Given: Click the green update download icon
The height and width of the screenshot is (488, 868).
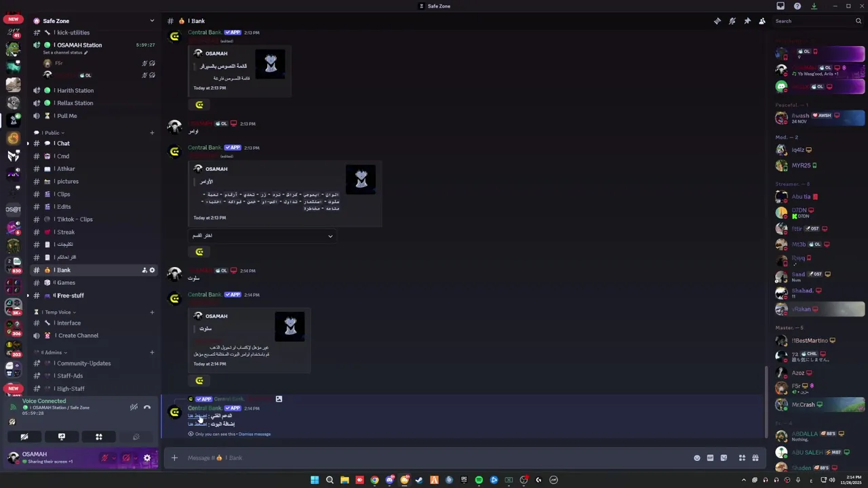Looking at the screenshot, I should pyautogui.click(x=814, y=6).
